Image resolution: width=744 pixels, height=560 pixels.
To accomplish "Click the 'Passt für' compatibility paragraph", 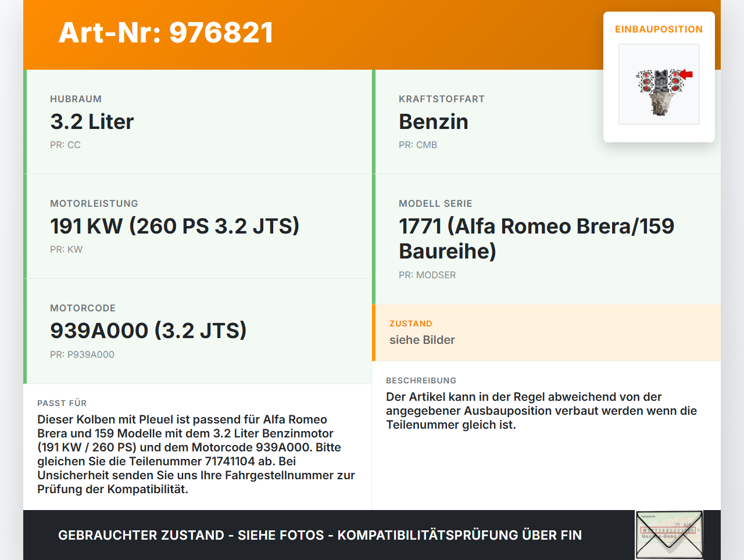I will pos(196,454).
